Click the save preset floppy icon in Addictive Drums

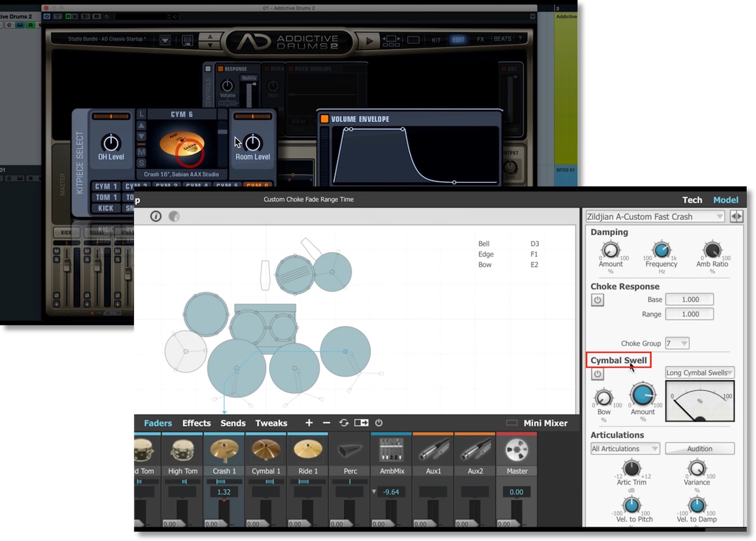coord(188,41)
